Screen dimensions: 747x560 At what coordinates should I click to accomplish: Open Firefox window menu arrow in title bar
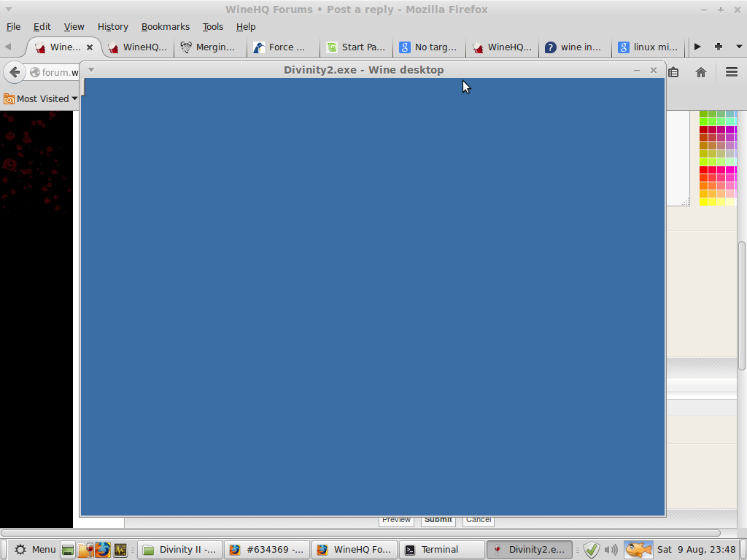coord(9,9)
